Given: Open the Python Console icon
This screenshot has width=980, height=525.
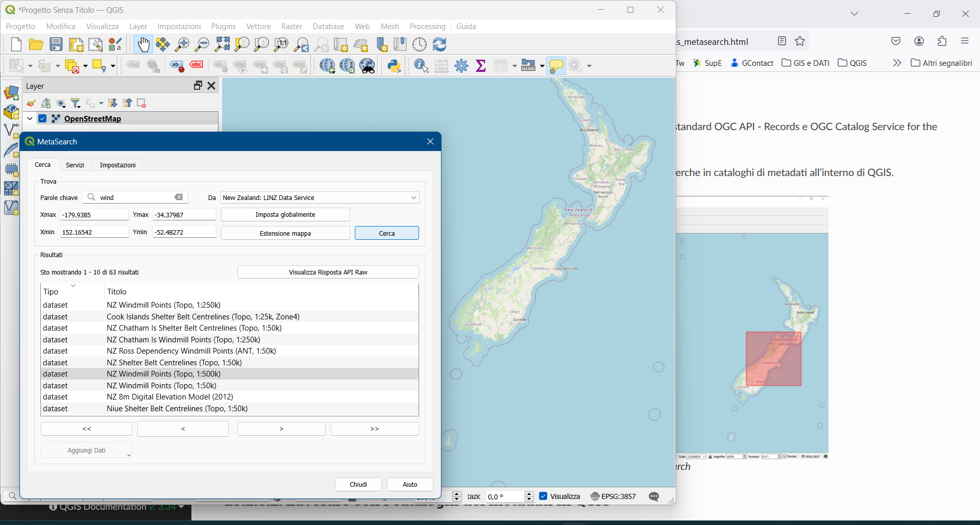Looking at the screenshot, I should 394,66.
